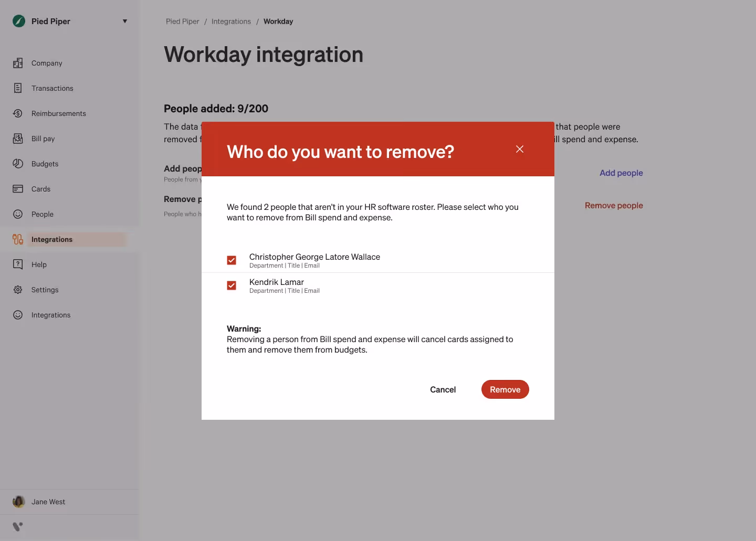This screenshot has width=756, height=541.
Task: Click the last Integrations sidebar entry
Action: point(51,315)
